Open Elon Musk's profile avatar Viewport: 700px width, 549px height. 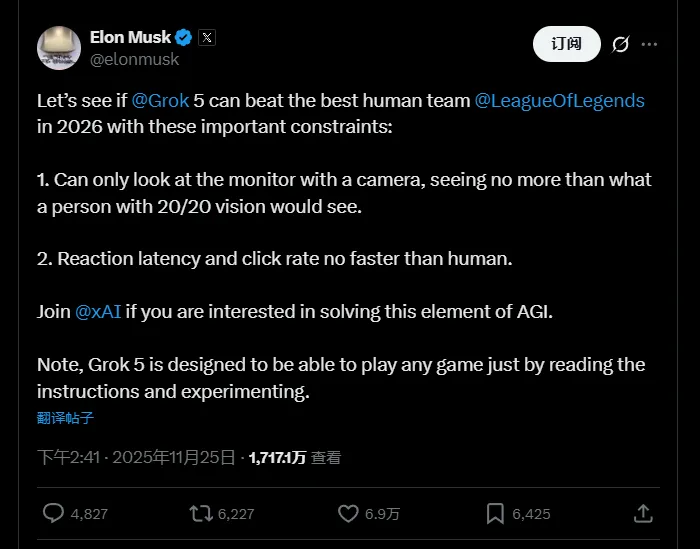tap(59, 48)
